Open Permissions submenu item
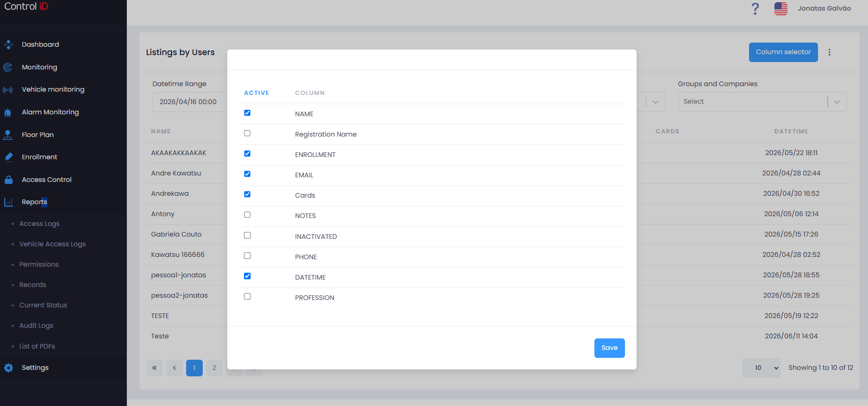 (x=39, y=264)
